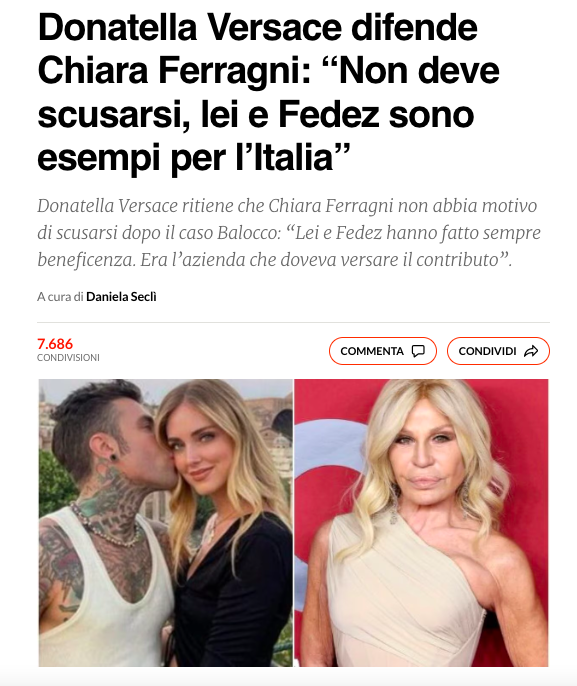Click the CONDIVIDI share button
577x686 pixels.
[498, 351]
